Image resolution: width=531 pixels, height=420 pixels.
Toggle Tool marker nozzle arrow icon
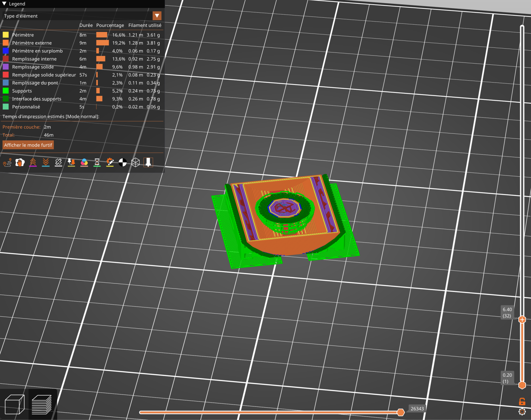click(148, 162)
